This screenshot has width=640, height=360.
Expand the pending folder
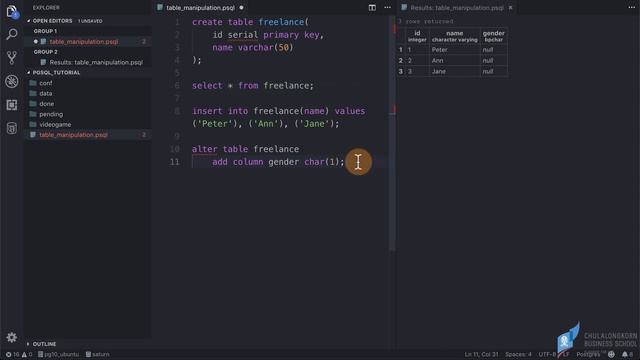click(x=51, y=114)
